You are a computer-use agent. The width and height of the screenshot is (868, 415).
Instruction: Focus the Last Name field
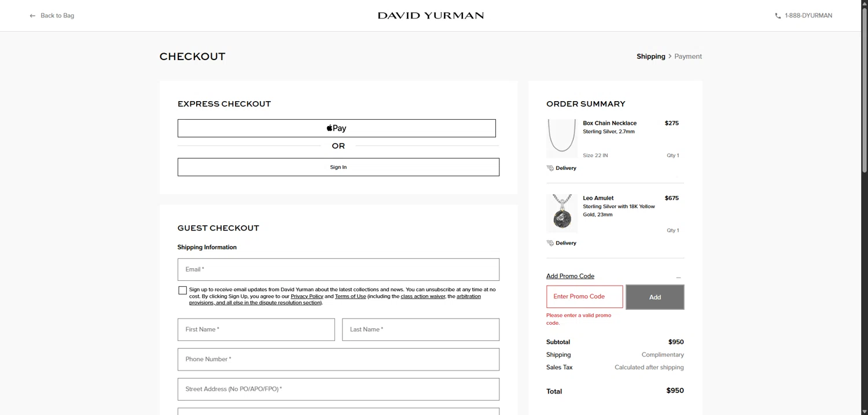click(x=421, y=329)
